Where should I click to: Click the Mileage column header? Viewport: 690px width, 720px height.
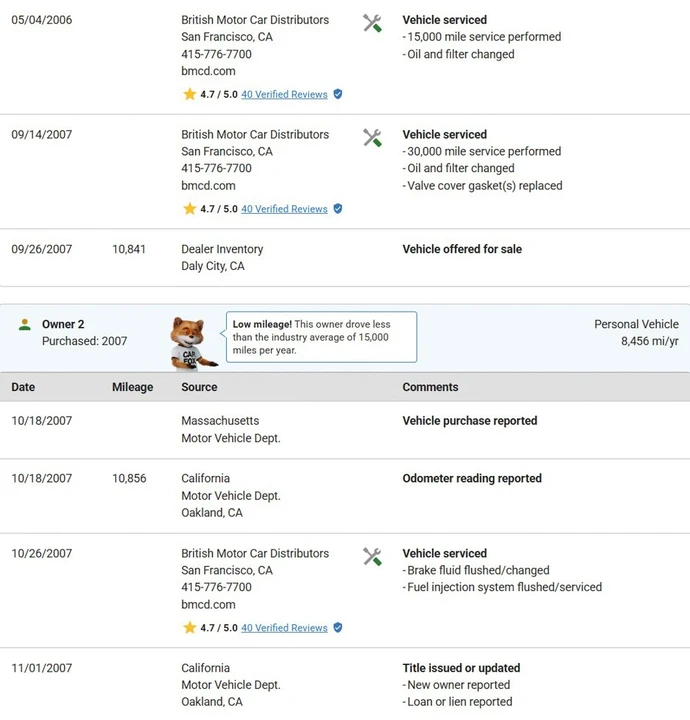coord(133,387)
